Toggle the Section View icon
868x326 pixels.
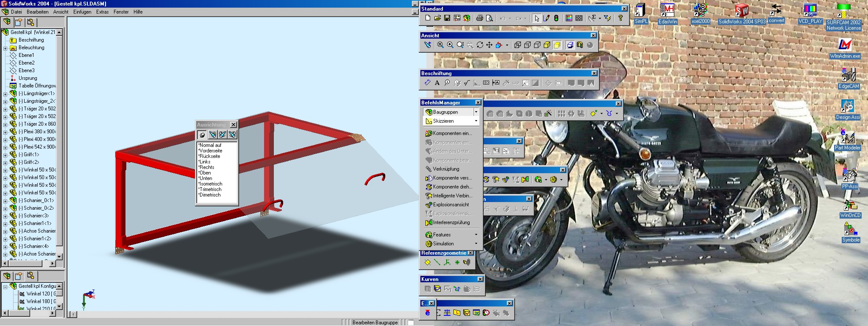click(x=580, y=45)
